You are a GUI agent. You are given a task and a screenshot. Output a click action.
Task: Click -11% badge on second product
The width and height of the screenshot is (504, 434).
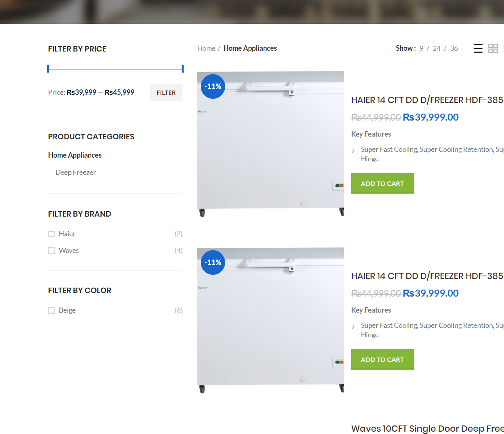(x=213, y=262)
